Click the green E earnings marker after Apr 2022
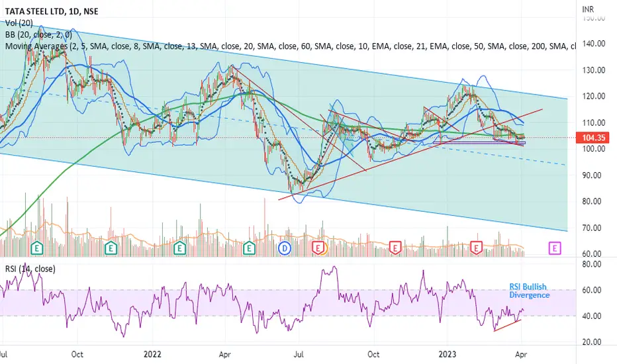The height and width of the screenshot is (364, 617). [x=249, y=248]
